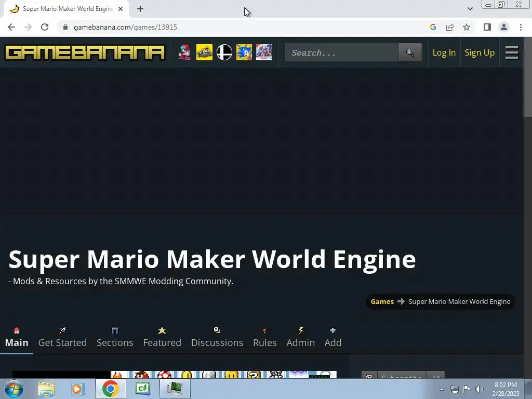Image resolution: width=532 pixels, height=399 pixels.
Task: Click the magnifier search button
Action: (x=410, y=52)
